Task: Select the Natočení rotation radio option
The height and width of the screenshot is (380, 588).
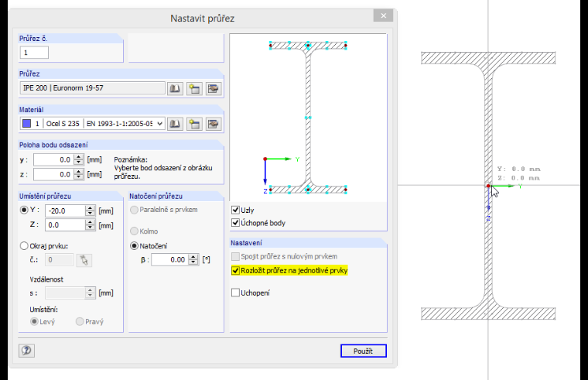Action: (134, 246)
